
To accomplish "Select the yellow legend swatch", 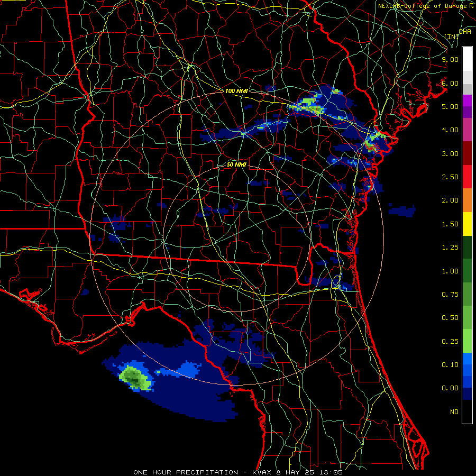I will point(467,224).
